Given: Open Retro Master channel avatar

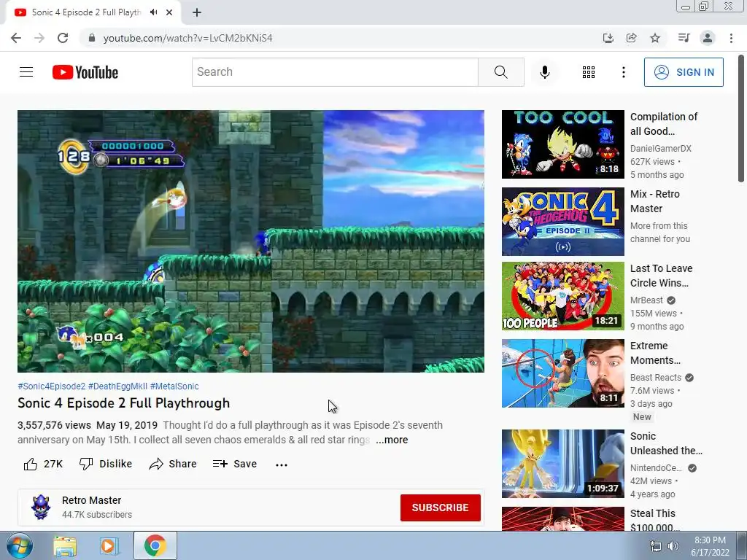Looking at the screenshot, I should (x=41, y=507).
